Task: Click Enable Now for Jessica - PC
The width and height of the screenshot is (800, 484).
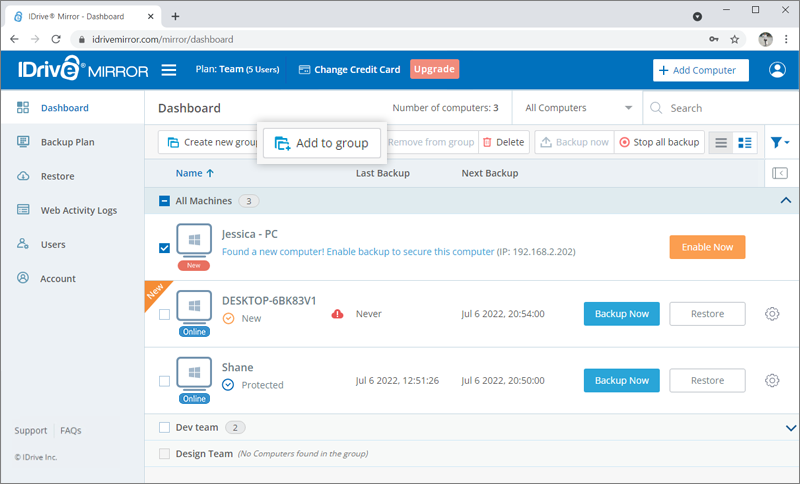Action: pyautogui.click(x=707, y=247)
